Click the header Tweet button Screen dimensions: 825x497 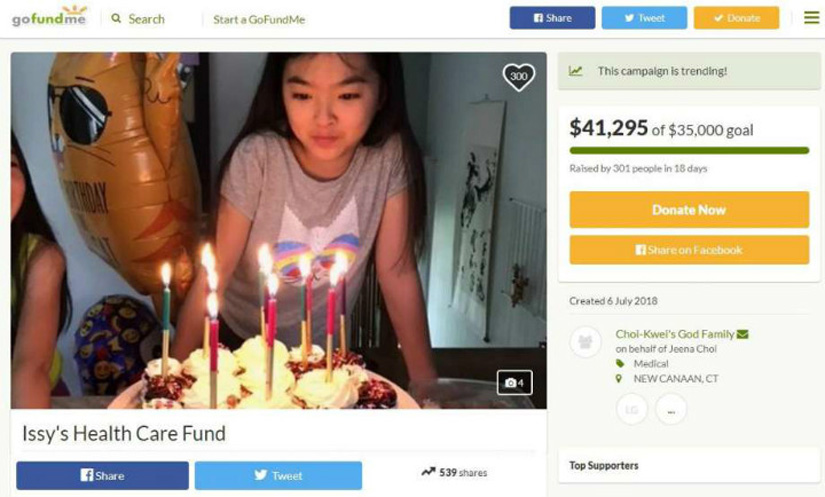click(644, 18)
